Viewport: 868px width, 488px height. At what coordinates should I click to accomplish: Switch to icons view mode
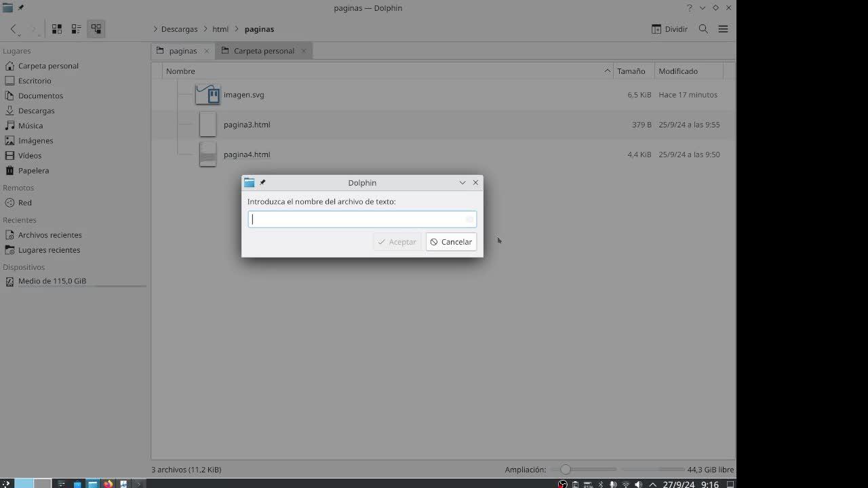(x=57, y=29)
